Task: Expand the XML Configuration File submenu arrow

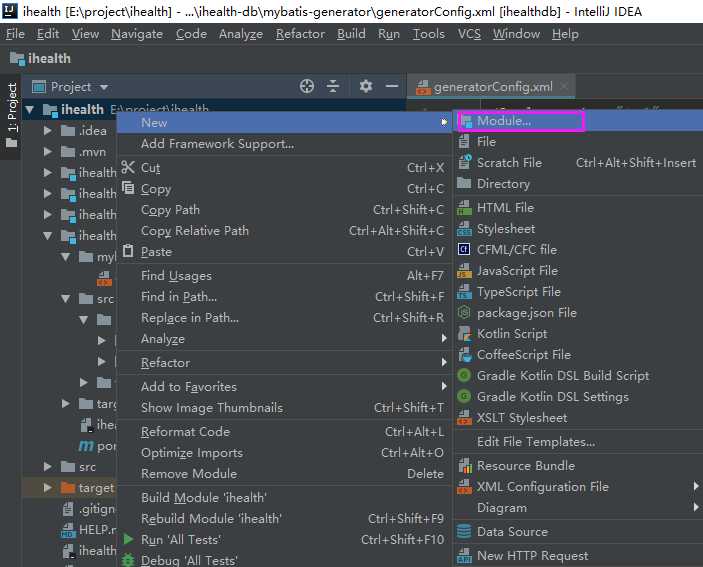Action: coord(696,486)
